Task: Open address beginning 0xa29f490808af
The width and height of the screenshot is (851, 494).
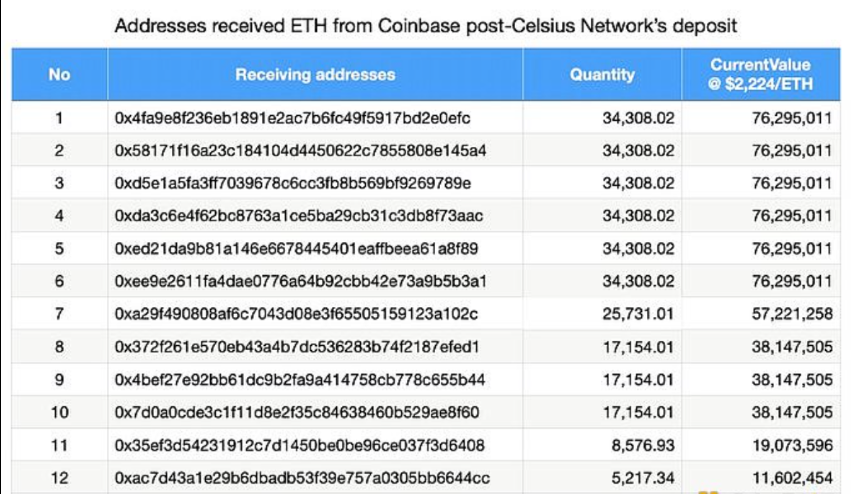Action: click(x=296, y=314)
